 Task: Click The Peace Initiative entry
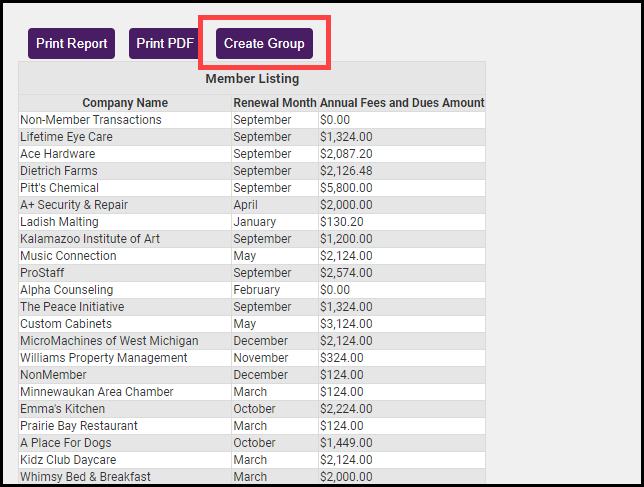tap(72, 307)
